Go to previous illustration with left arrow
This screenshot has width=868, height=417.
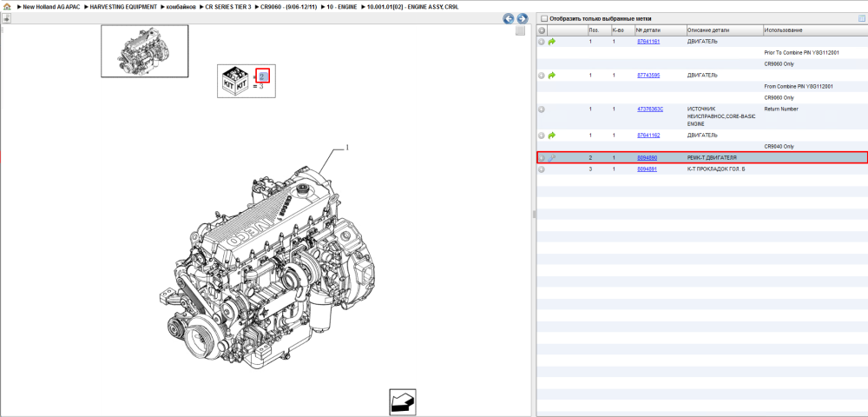(508, 19)
